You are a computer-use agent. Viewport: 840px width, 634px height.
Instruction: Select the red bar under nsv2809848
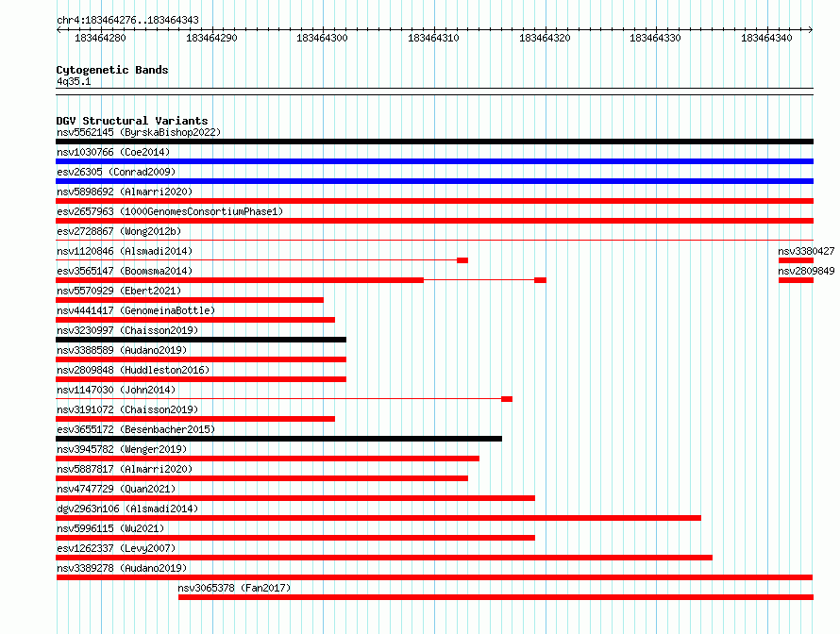pyautogui.click(x=201, y=379)
